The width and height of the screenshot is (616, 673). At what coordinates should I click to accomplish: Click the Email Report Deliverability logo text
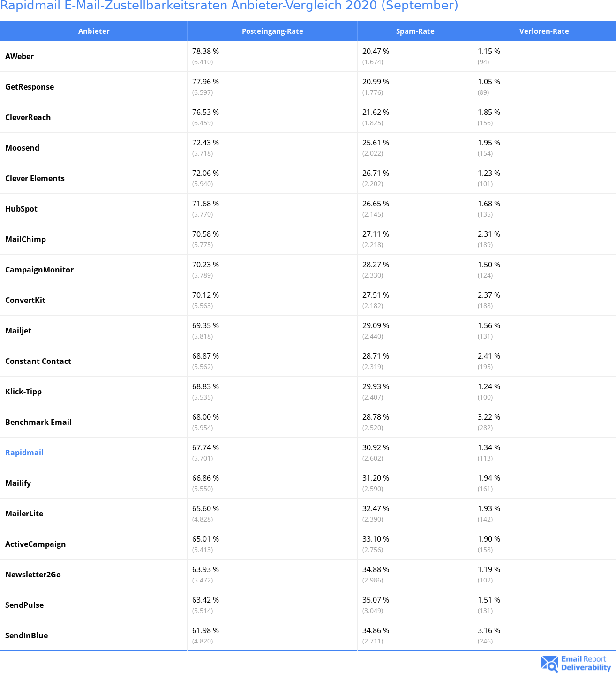click(586, 663)
